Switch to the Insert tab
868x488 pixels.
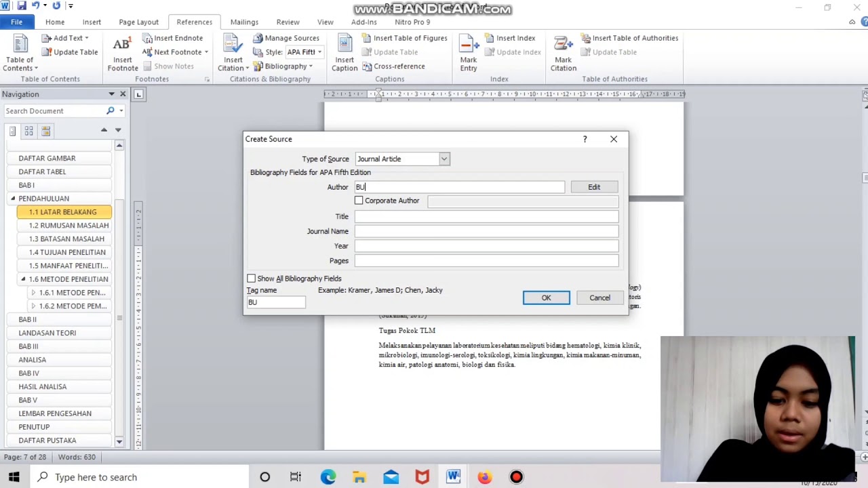[92, 22]
